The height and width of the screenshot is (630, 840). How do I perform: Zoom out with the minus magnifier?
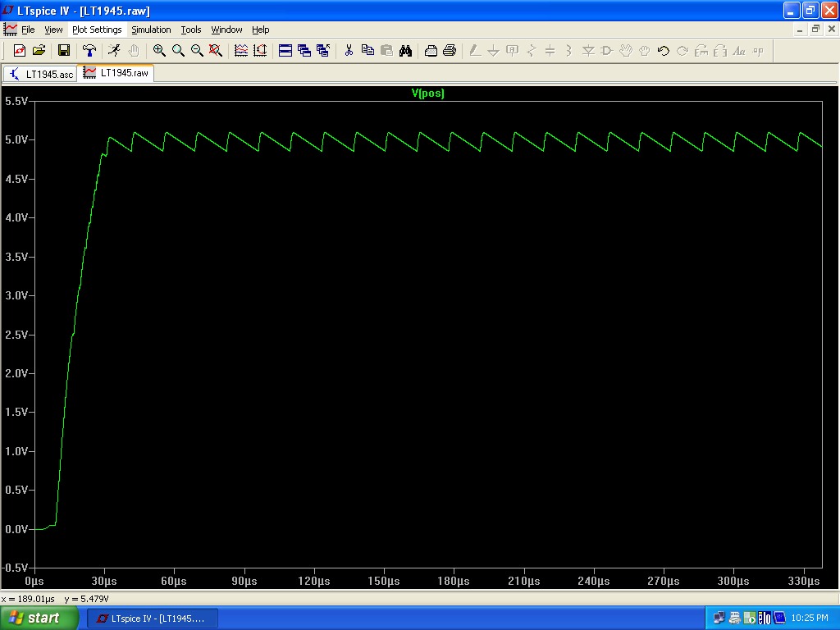click(197, 50)
